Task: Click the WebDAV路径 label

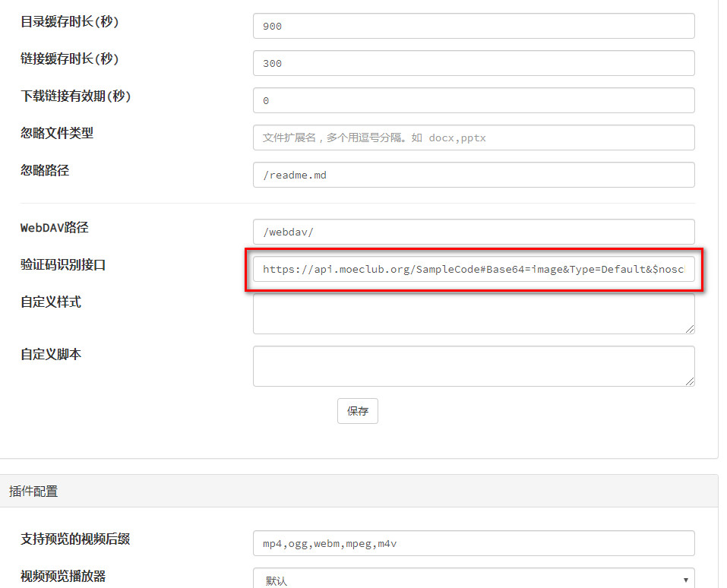Action: click(x=54, y=228)
